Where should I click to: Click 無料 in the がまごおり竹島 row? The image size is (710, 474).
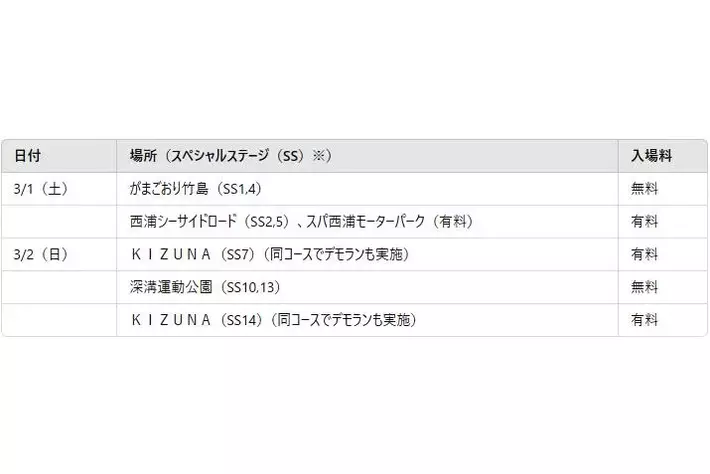(x=644, y=188)
